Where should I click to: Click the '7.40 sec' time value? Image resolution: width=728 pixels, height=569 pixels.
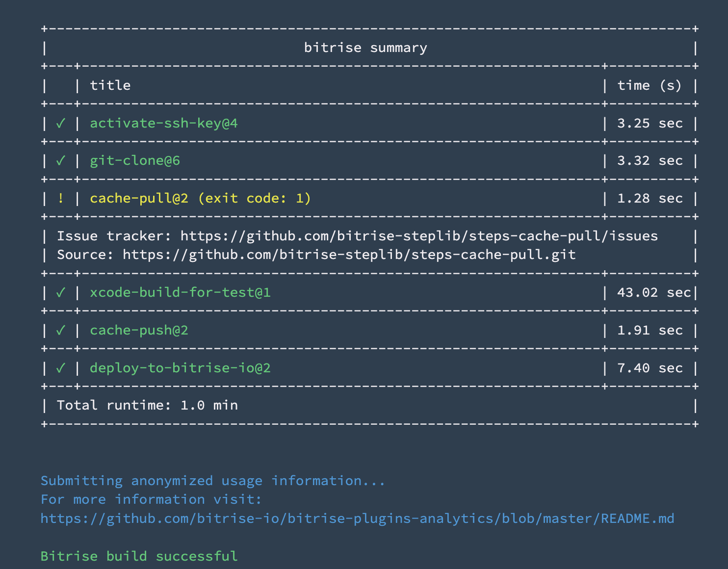coord(650,368)
